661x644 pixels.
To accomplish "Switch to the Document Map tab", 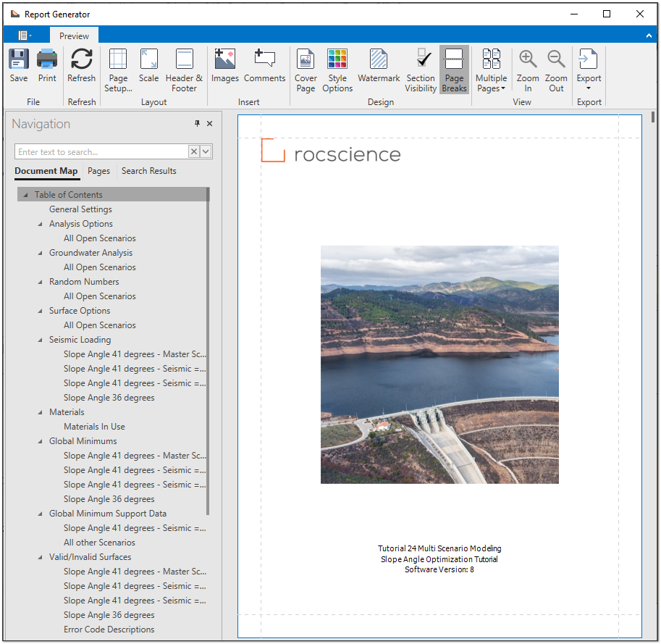I will coord(46,171).
